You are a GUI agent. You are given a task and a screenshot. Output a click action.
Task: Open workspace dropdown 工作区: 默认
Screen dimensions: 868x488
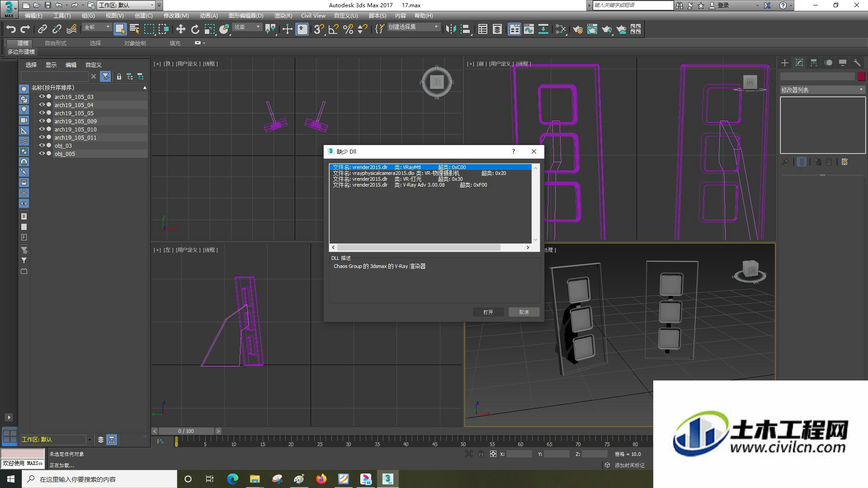[x=127, y=5]
